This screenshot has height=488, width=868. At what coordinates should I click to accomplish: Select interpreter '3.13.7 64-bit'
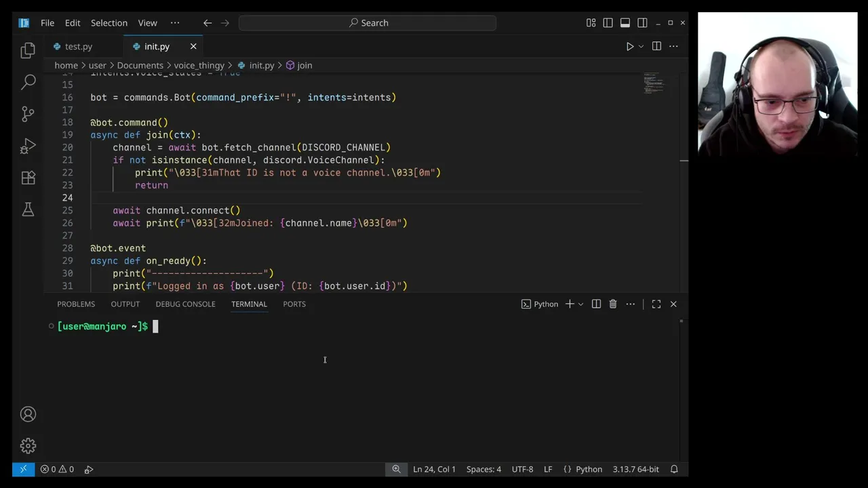[635, 469]
